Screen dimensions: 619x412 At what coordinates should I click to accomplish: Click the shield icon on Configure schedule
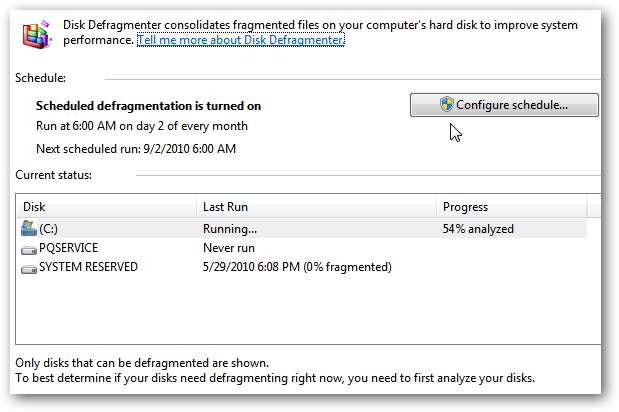[447, 104]
